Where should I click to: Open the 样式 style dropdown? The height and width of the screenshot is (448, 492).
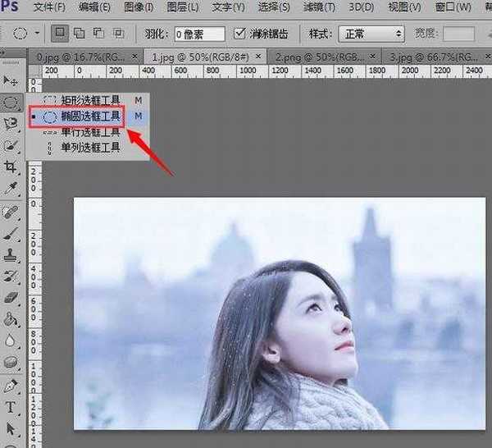373,34
